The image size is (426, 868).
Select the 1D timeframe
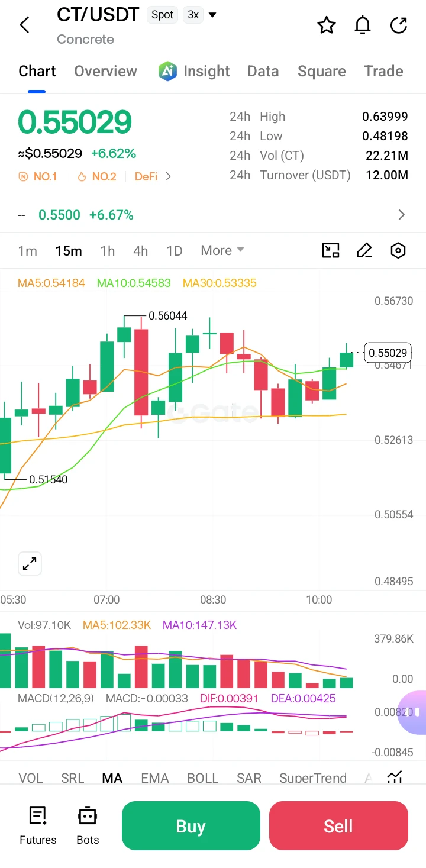pos(175,250)
